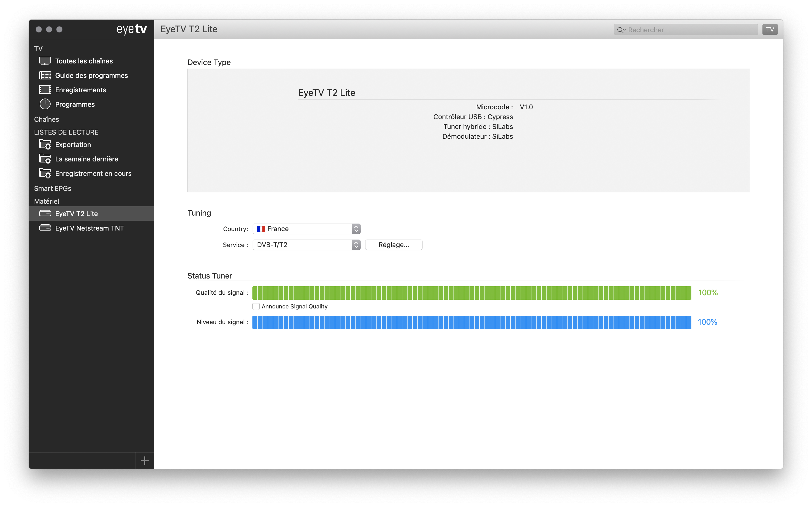Click the EyeTV T2 Lite heading in Device Type panel
Screen dimensions: 812x507
pyautogui.click(x=327, y=93)
